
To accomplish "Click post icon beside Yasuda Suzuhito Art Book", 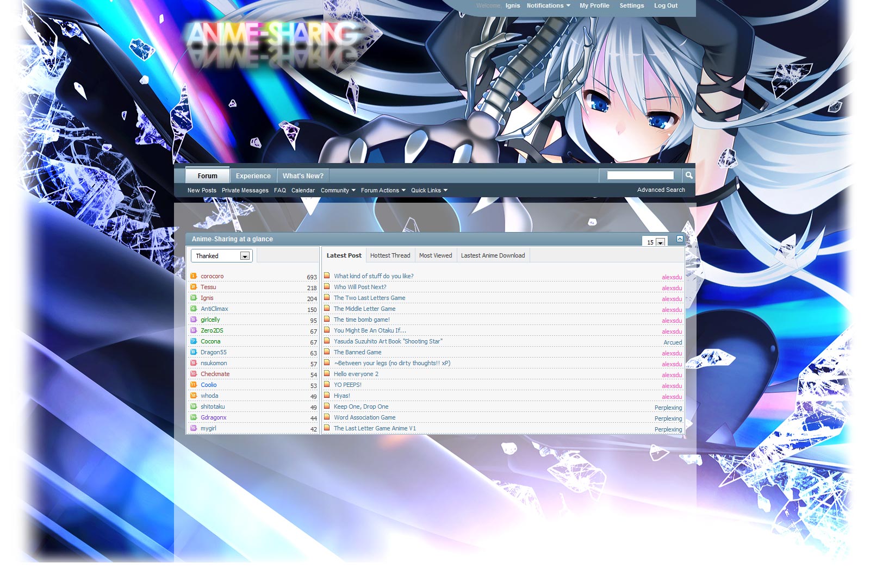I will pos(327,341).
